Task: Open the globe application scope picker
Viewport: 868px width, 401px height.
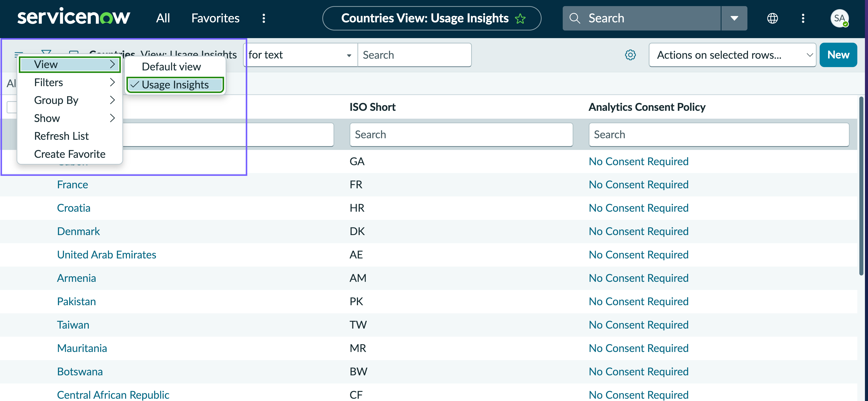Action: tap(772, 18)
